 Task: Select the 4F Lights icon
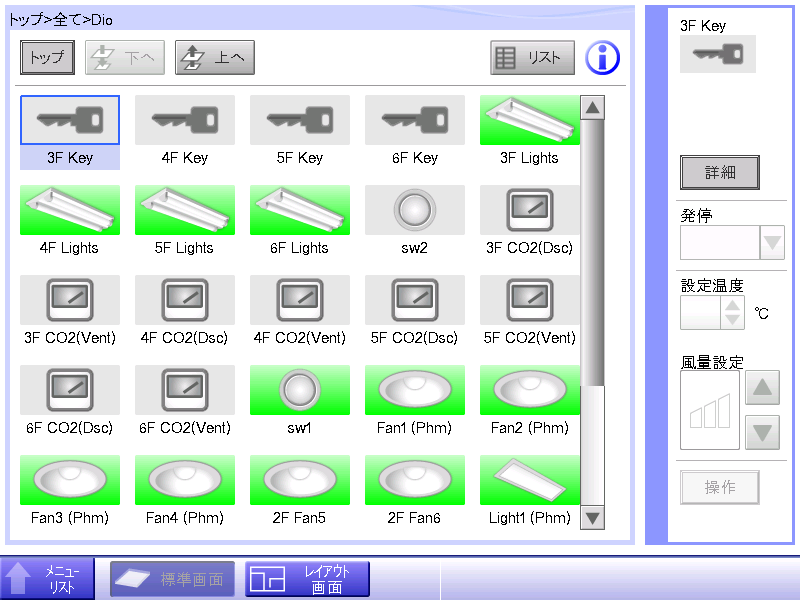70,210
